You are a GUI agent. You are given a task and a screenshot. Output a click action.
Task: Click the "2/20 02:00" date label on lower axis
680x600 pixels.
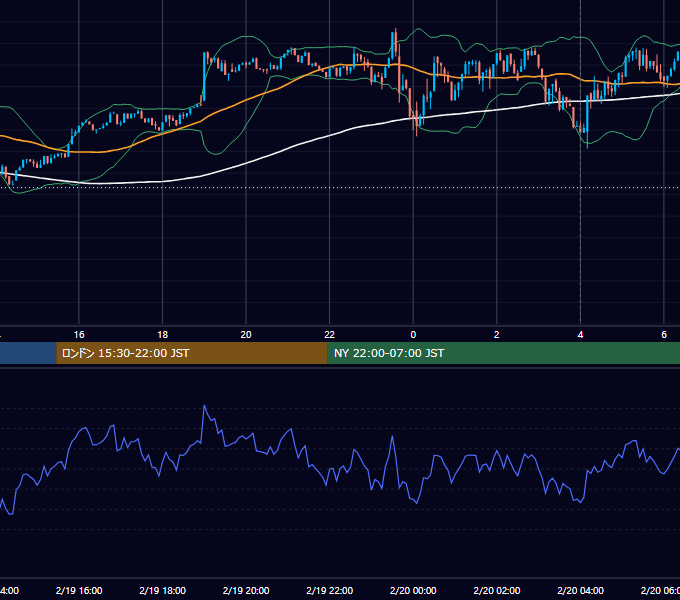(497, 590)
